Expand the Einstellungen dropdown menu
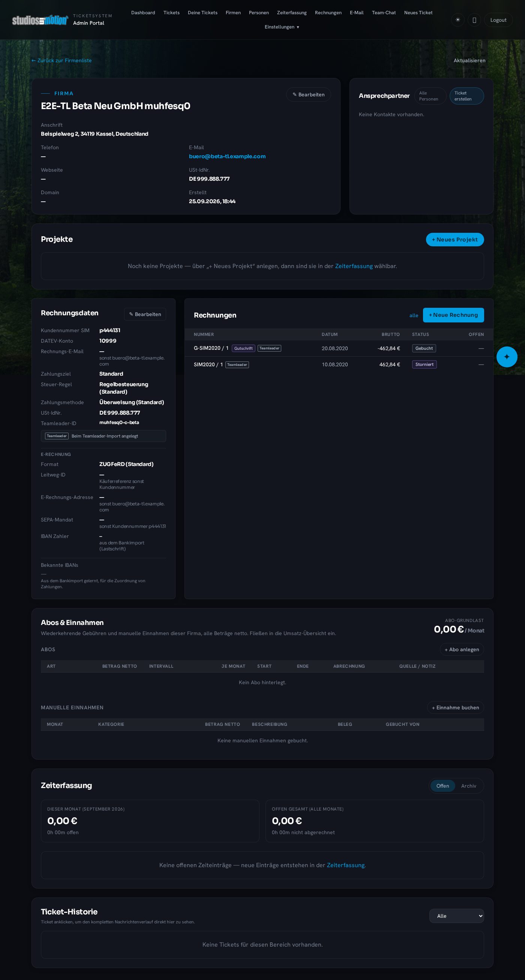Image resolution: width=525 pixels, height=980 pixels. tap(282, 27)
